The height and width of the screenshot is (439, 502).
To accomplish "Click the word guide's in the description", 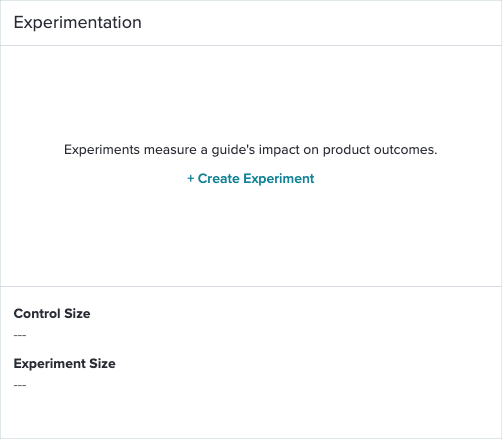I will coord(233,150).
